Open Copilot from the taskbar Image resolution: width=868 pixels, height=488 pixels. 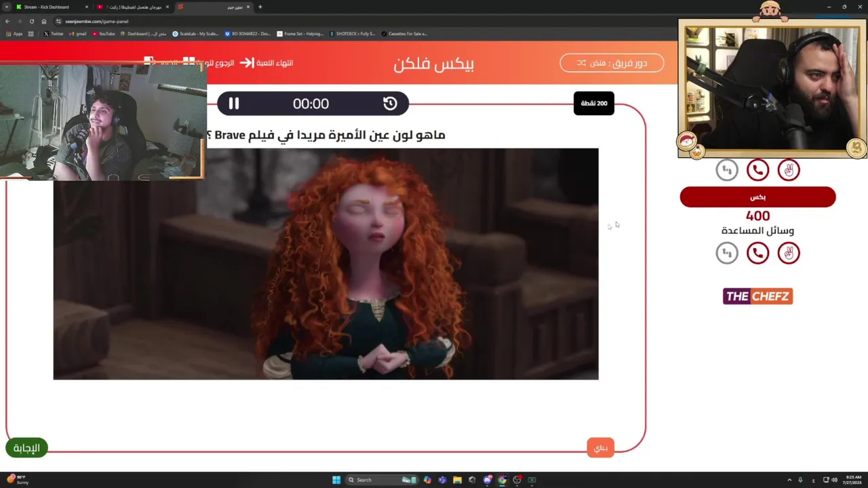pyautogui.click(x=427, y=480)
